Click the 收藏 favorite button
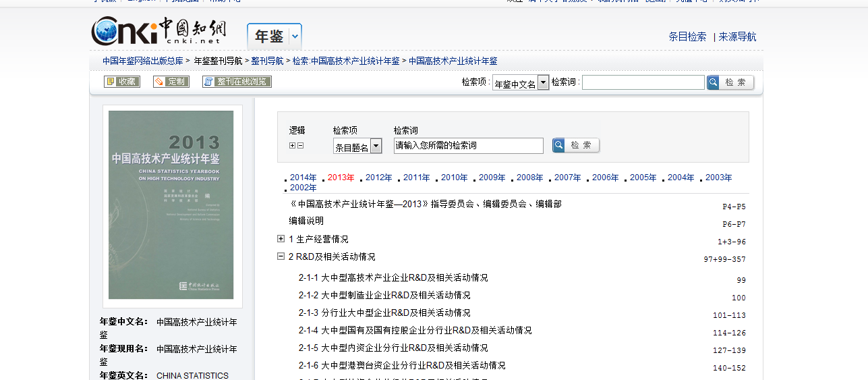The image size is (868, 380). pyautogui.click(x=122, y=82)
